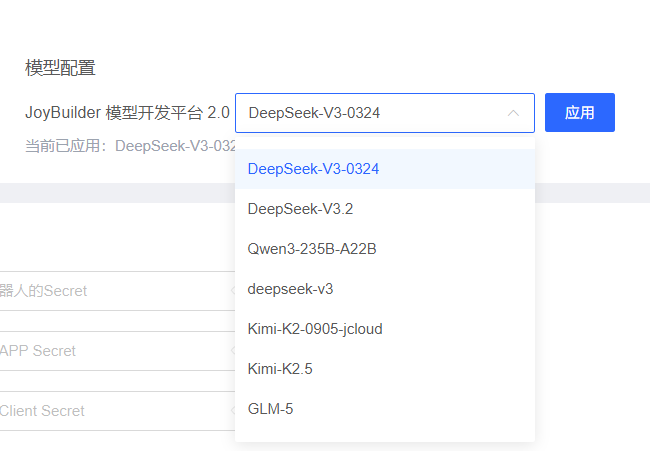Open the DeepSeek-V3-0324 model combo box
The width and height of the screenshot is (650, 451).
pos(385,113)
